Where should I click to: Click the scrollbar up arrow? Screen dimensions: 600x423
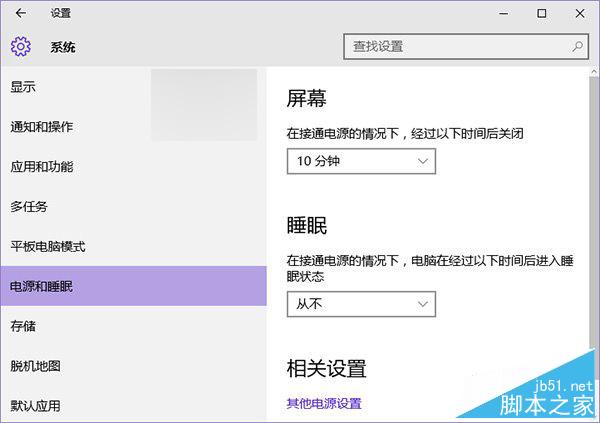click(592, 74)
